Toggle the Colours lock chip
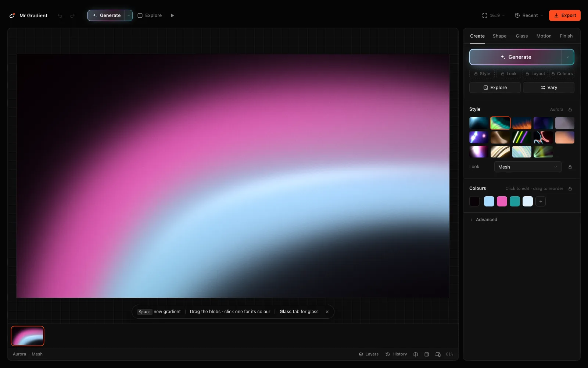Viewport: 588px width, 368px height. (x=562, y=74)
